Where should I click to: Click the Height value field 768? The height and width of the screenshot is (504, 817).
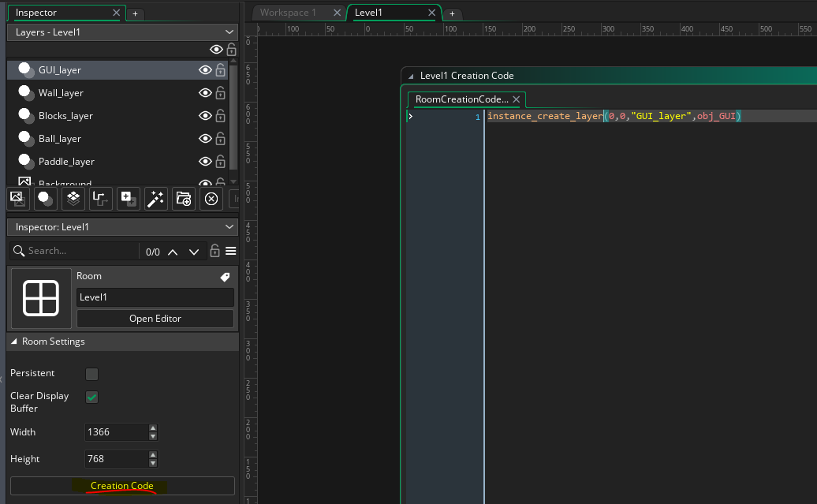tap(117, 459)
